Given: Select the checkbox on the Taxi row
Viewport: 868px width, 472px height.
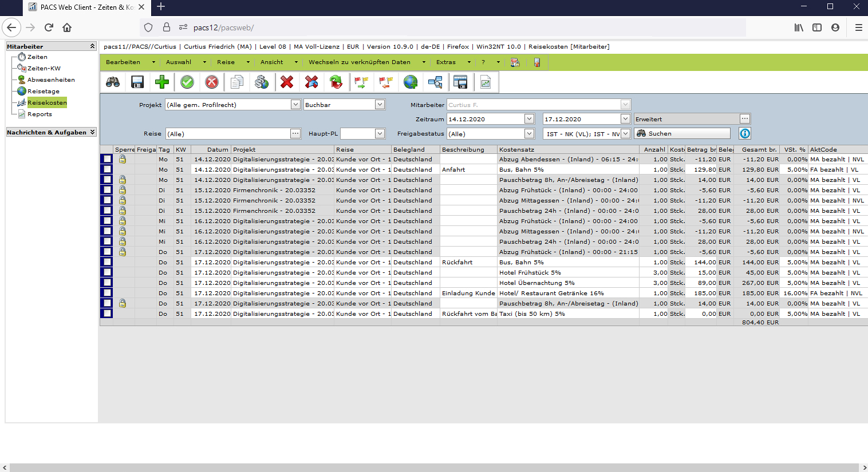Looking at the screenshot, I should pyautogui.click(x=106, y=314).
